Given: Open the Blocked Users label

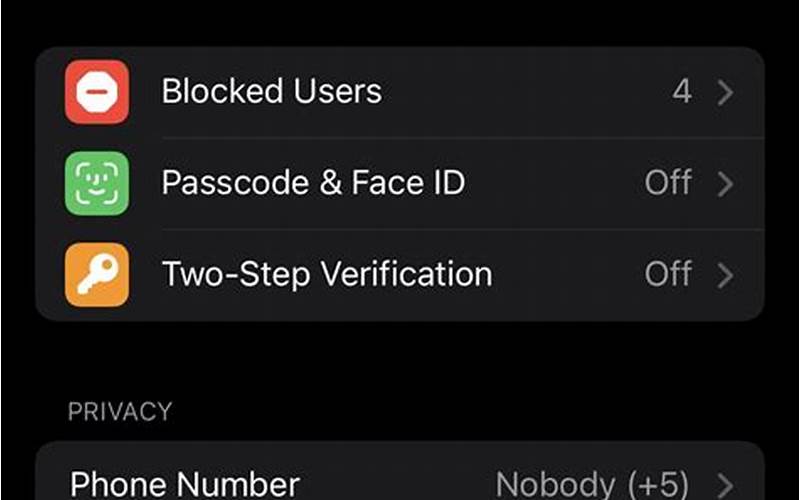Looking at the screenshot, I should pyautogui.click(x=271, y=91).
